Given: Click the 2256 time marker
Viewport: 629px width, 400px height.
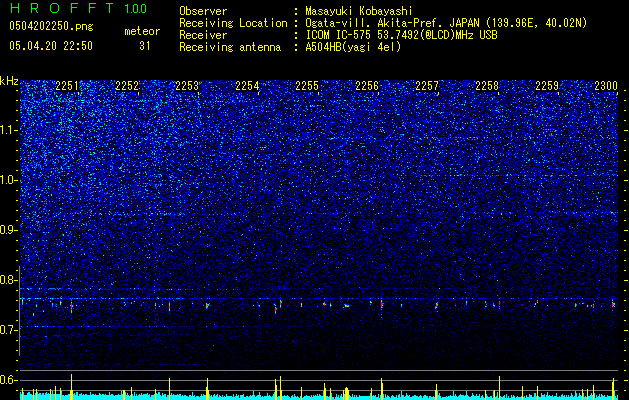Looking at the screenshot, I should [x=367, y=86].
